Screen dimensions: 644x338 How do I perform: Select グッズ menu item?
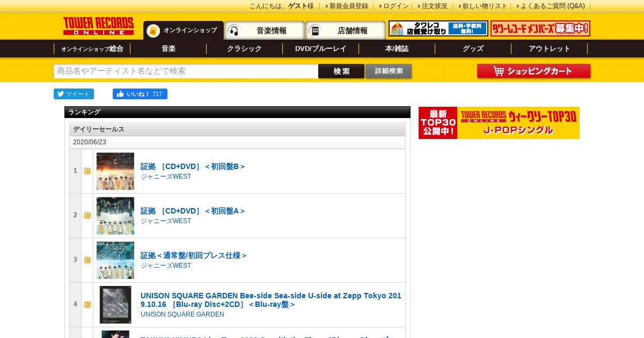point(473,49)
